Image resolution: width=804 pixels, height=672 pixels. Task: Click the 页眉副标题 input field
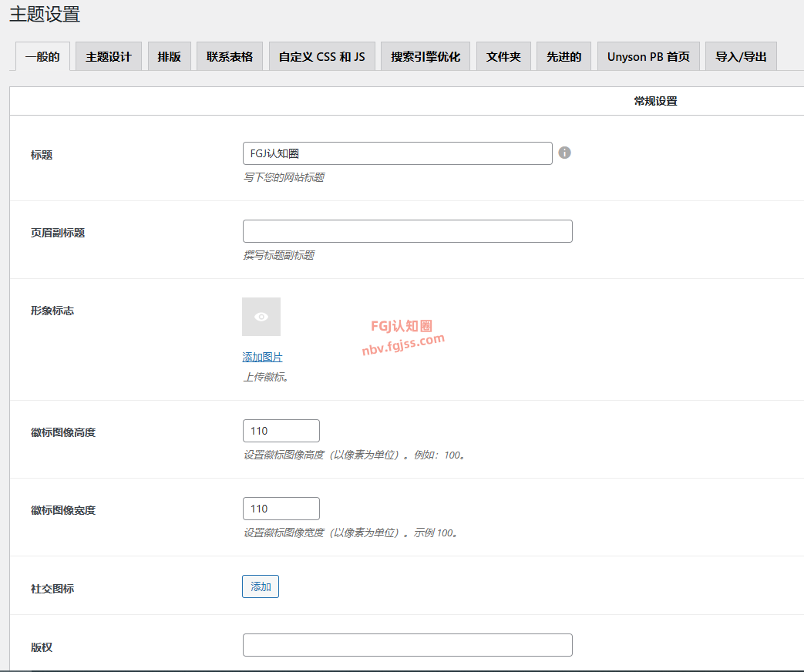pyautogui.click(x=407, y=231)
